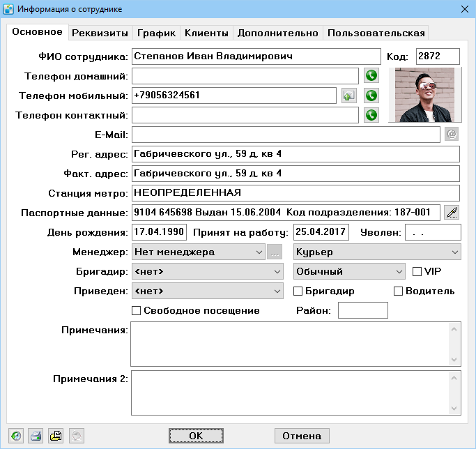Switch to the Пользовательская tab
The height and width of the screenshot is (449, 476).
[376, 33]
